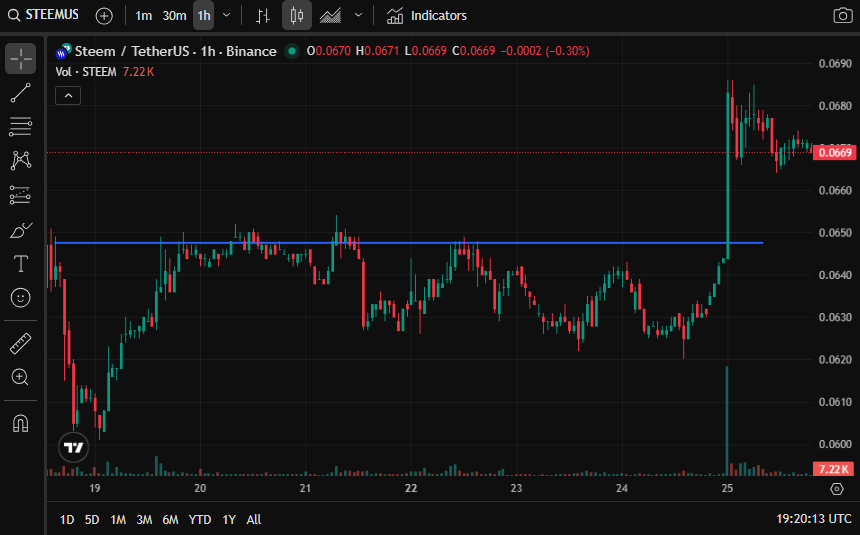Click the Vol · STEEM indicator label

86,72
